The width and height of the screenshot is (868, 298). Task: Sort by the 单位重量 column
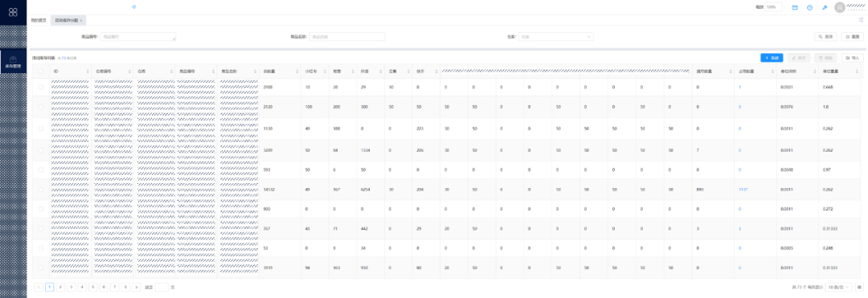(857, 71)
